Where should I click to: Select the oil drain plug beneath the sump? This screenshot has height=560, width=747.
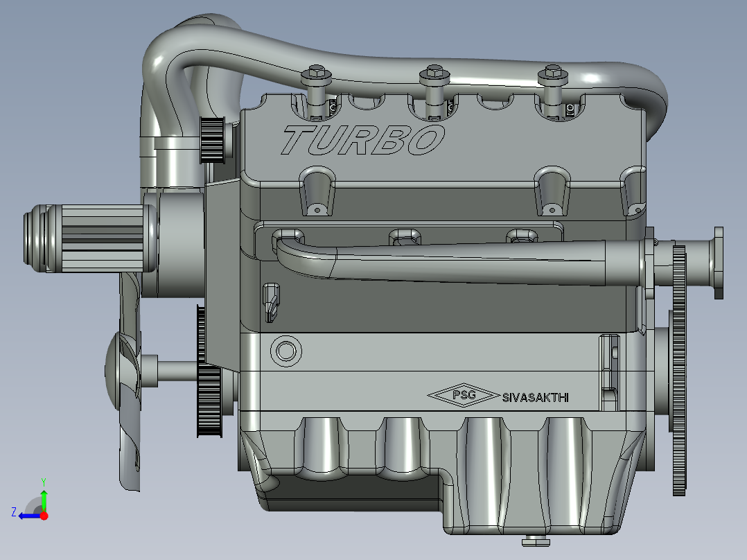(536, 541)
